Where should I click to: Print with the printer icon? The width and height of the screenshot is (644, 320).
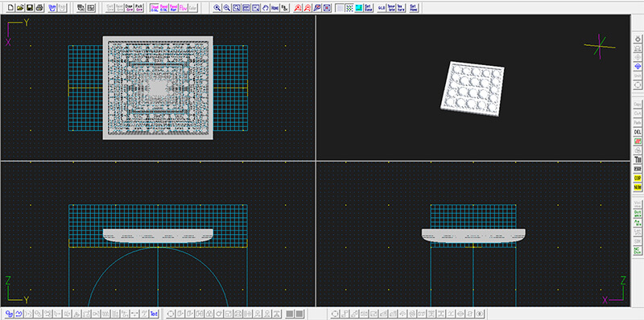(x=39, y=7)
